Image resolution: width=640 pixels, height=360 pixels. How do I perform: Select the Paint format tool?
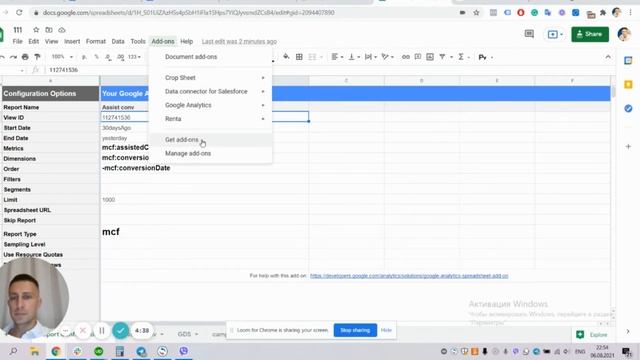pyautogui.click(x=37, y=57)
